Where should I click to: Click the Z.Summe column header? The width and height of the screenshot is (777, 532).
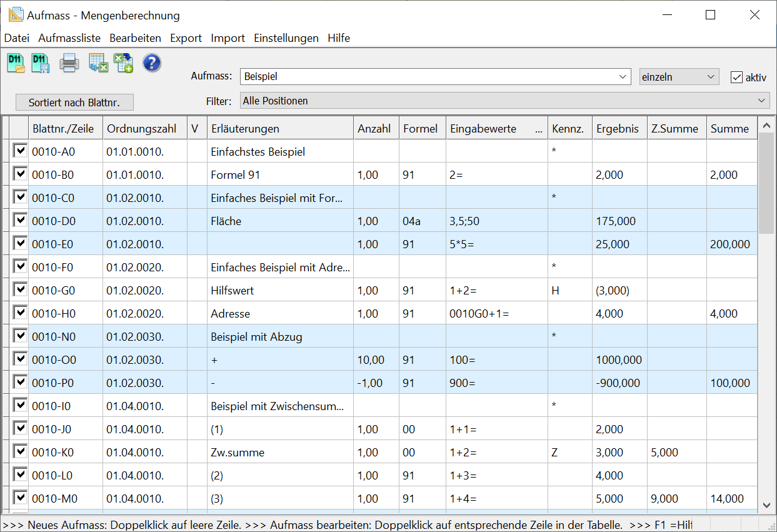tap(677, 128)
